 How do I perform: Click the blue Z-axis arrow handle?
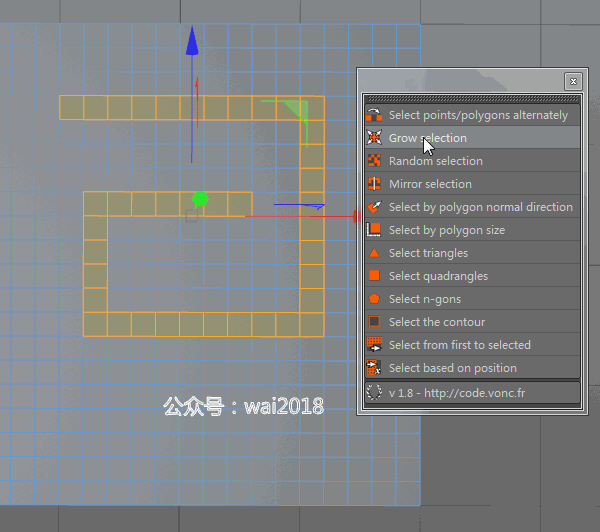click(192, 41)
